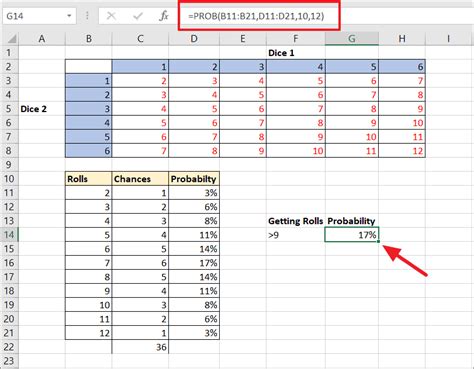474x369 pixels.
Task: Click the red value 10 in cell F8
Action: click(x=296, y=151)
